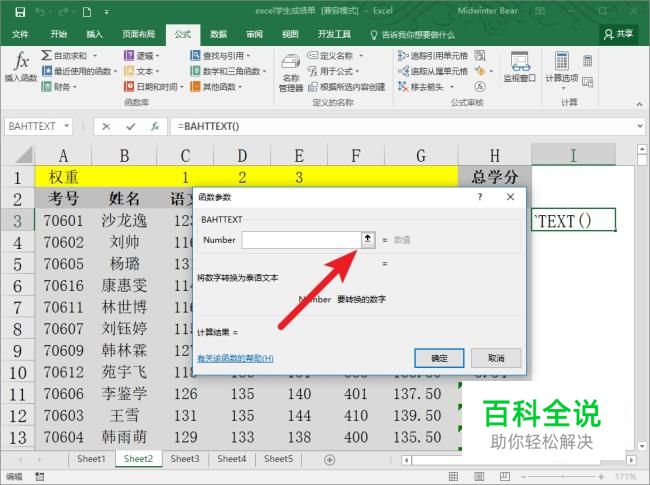Add a new sheet with plus icon
This screenshot has height=485, width=650.
(330, 460)
